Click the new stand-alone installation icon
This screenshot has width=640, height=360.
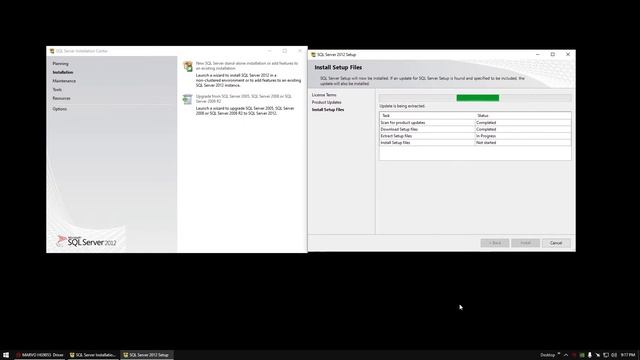[188, 66]
